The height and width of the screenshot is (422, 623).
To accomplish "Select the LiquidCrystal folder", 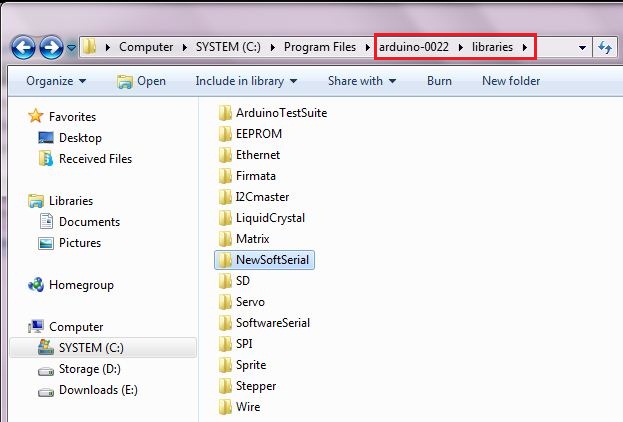I will [x=269, y=218].
